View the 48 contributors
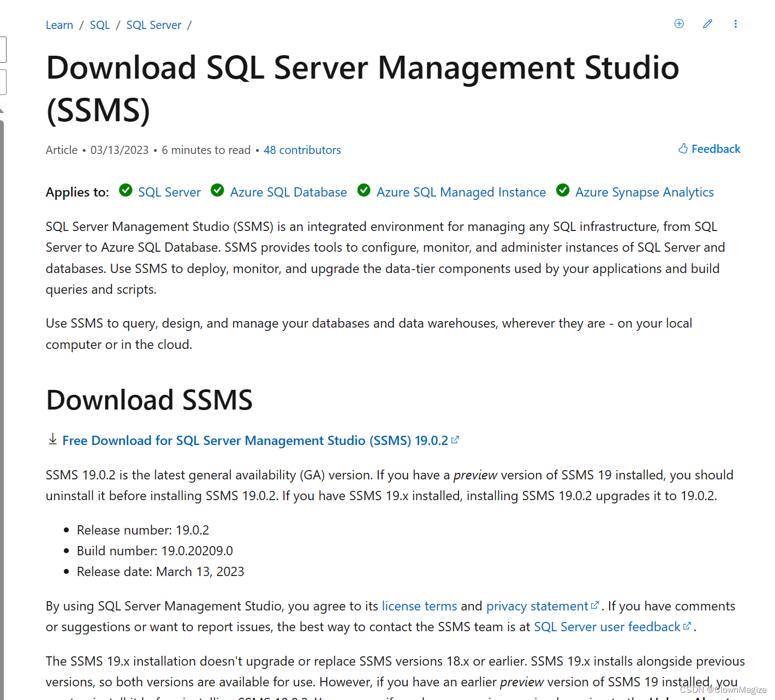Screen dimensions: 775x700 coord(302,150)
